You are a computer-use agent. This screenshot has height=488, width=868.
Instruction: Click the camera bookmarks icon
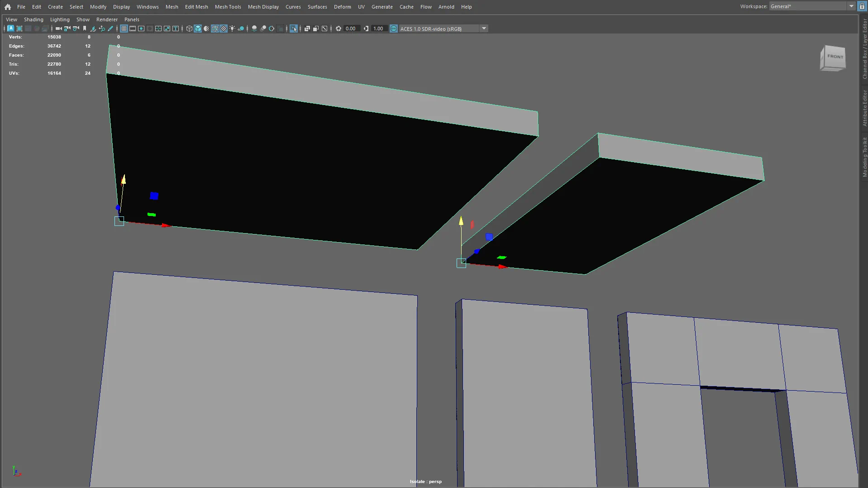point(85,29)
